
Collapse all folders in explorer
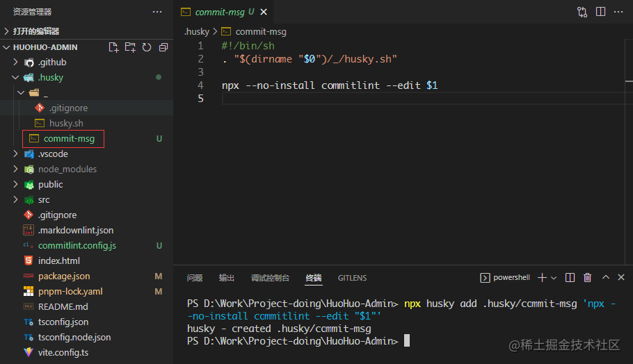163,47
